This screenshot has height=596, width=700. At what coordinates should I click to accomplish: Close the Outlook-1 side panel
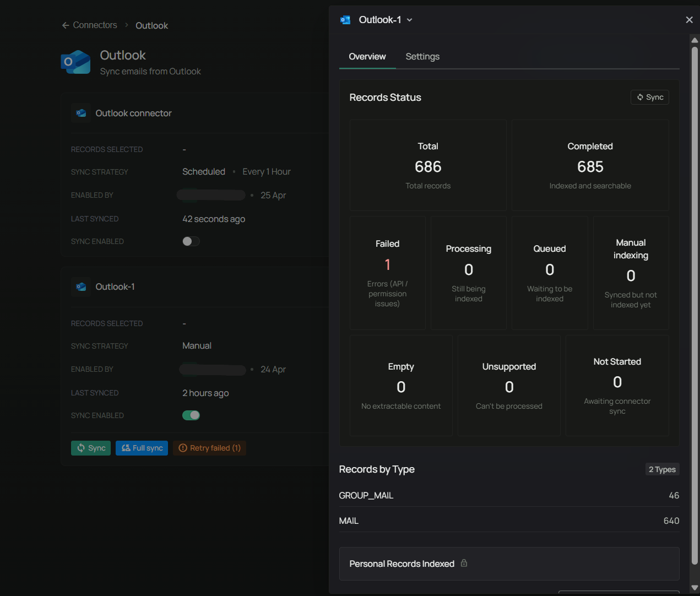point(689,20)
